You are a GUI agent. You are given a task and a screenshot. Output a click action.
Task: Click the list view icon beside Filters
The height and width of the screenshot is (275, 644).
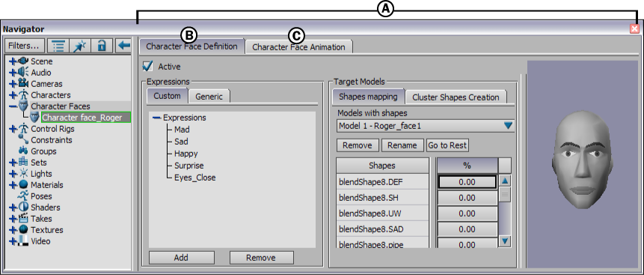58,46
